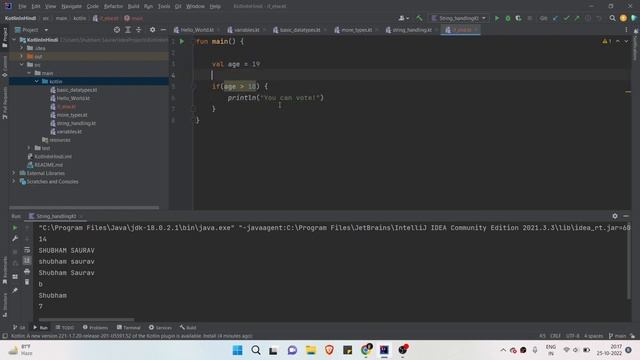Commit changes with green Git checkmark

point(566,18)
